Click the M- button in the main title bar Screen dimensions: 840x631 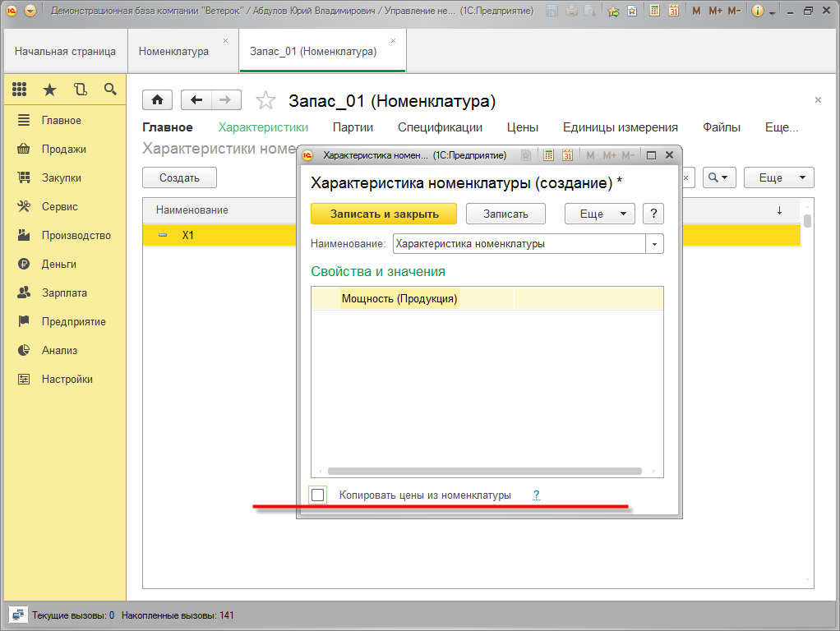click(x=735, y=11)
